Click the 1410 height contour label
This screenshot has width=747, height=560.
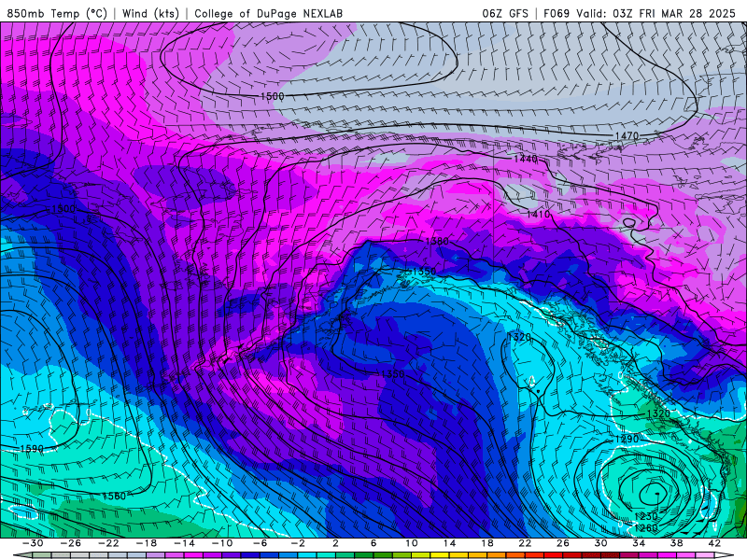point(539,215)
